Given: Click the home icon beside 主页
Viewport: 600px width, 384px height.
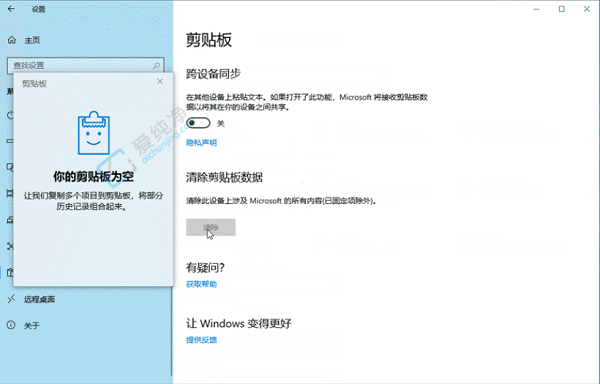Looking at the screenshot, I should 12,40.
